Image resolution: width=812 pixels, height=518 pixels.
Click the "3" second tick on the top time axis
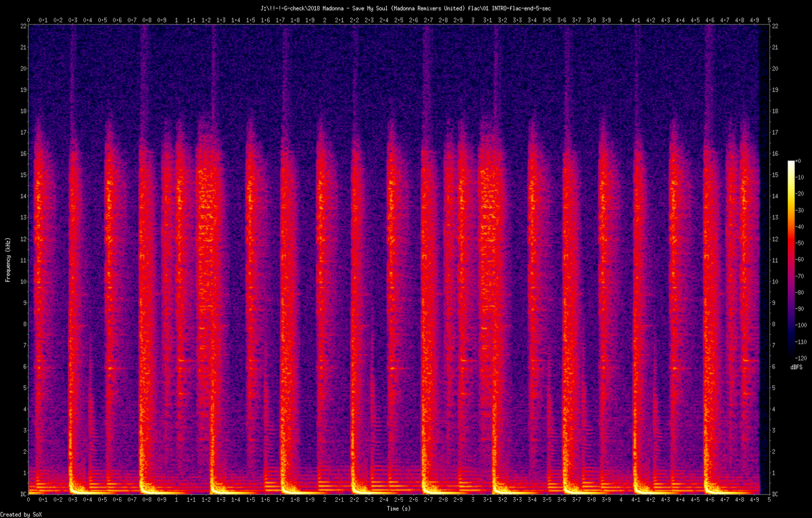click(472, 20)
